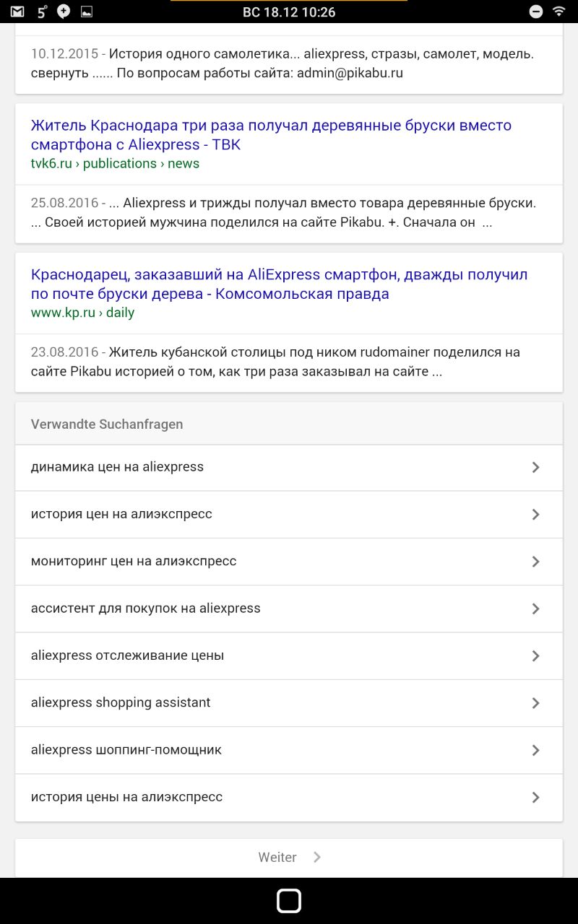Viewport: 578px width, 924px height.
Task: Tap the Wi-Fi status icon
Action: pos(558,12)
